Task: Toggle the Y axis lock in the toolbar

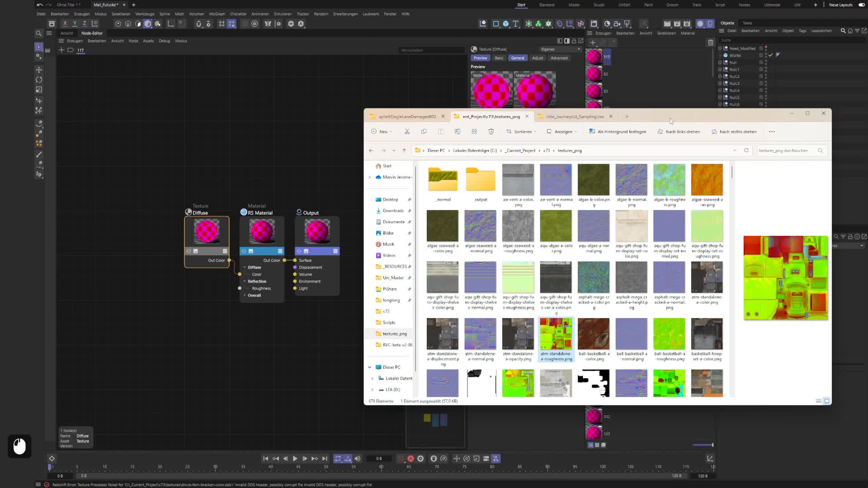Action: point(75,23)
